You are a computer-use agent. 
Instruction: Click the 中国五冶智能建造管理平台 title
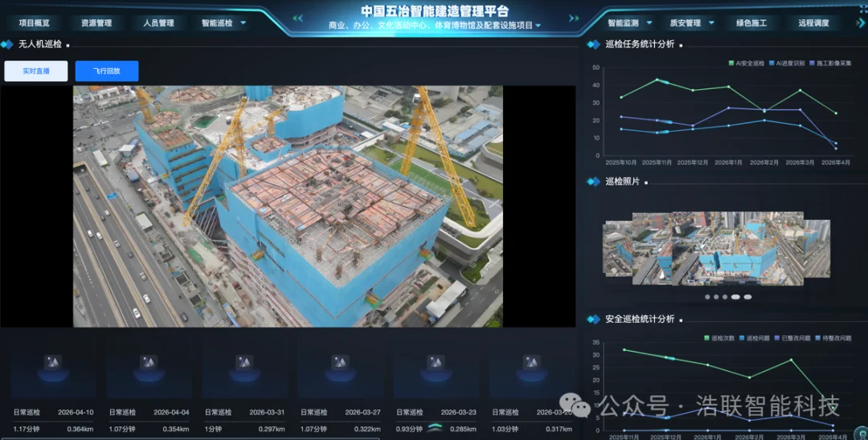(435, 11)
